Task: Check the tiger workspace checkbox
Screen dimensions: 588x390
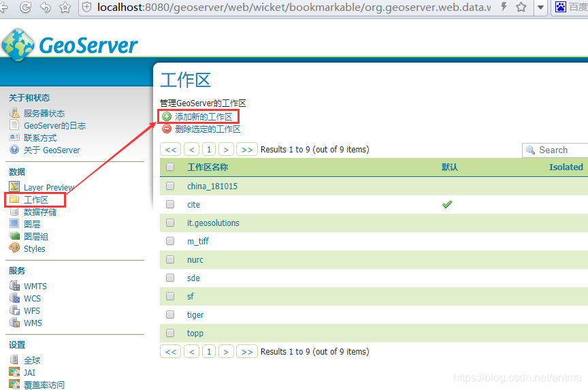Action: [x=170, y=314]
